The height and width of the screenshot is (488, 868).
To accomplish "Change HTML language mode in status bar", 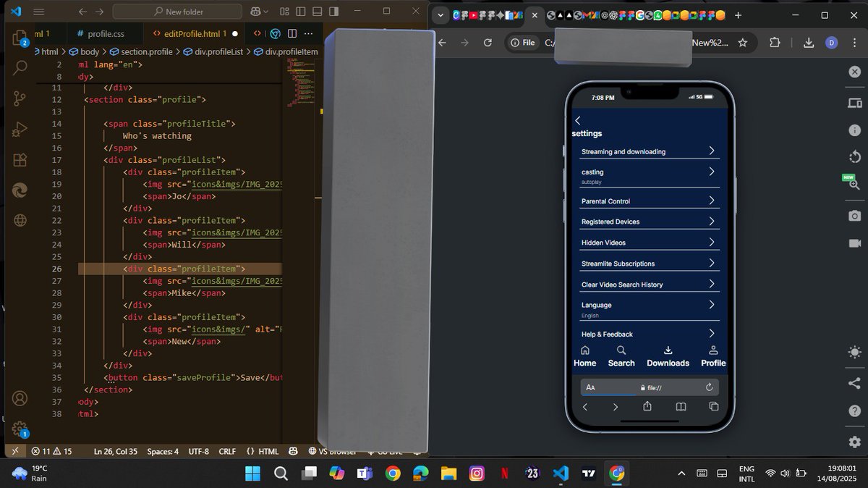I will pyautogui.click(x=263, y=451).
